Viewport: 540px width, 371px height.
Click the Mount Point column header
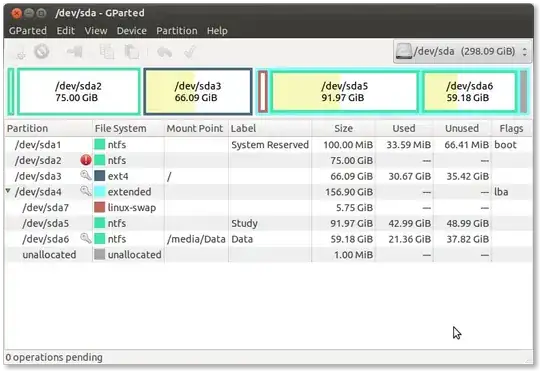(196, 128)
